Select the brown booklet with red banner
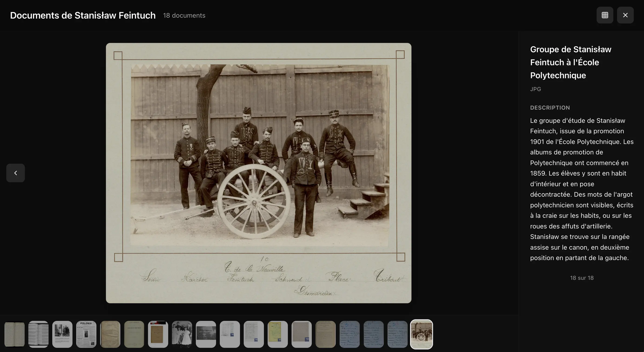644x352 pixels. (158, 334)
